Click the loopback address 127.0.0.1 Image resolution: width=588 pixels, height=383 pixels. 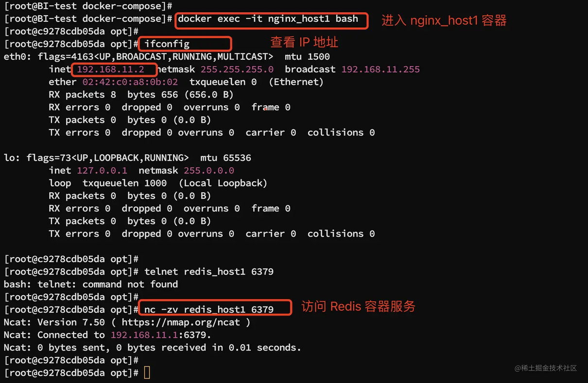click(x=102, y=170)
